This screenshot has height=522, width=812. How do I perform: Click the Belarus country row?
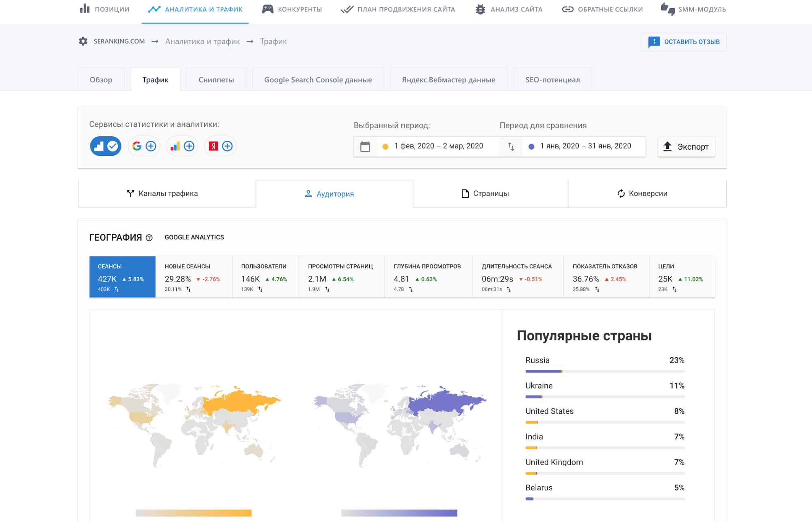[x=604, y=492]
